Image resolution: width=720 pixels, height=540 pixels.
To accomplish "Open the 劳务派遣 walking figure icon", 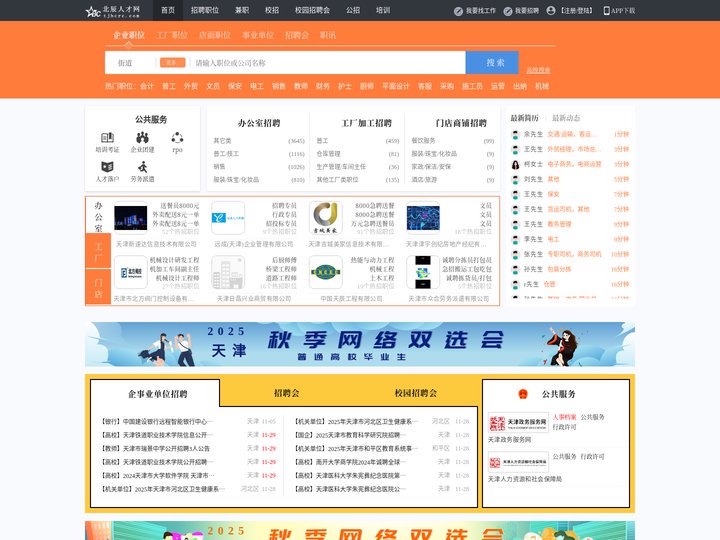I will coord(142,167).
